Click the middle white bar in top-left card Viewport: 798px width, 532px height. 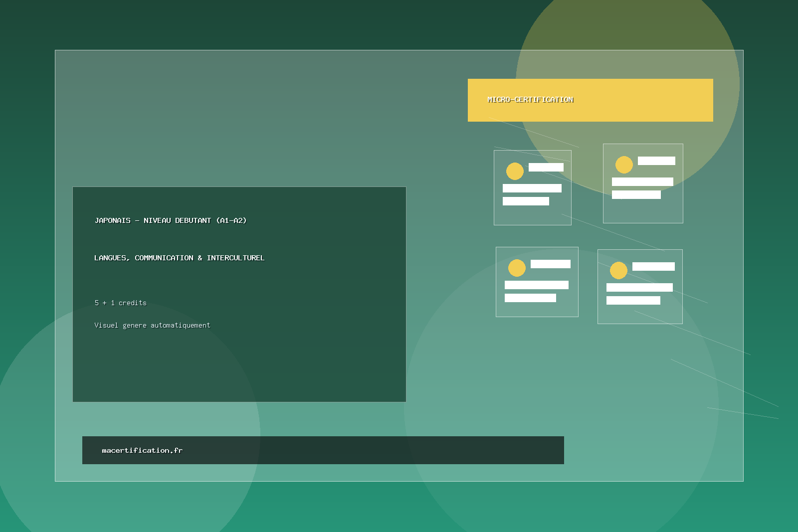532,188
